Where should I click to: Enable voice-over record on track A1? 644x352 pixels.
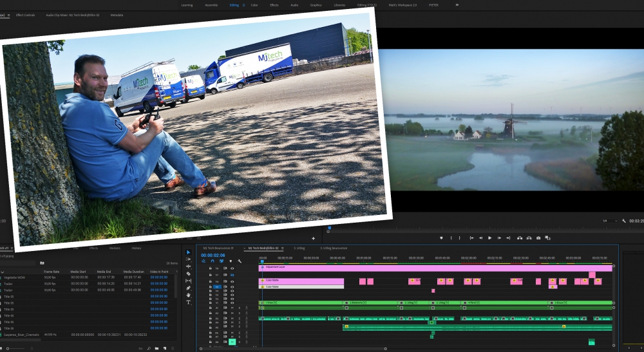(x=247, y=308)
